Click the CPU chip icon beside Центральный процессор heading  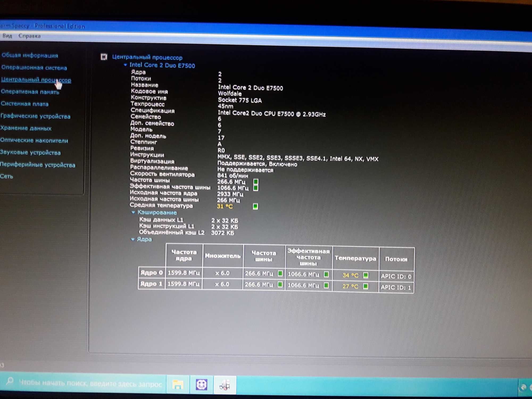point(104,57)
